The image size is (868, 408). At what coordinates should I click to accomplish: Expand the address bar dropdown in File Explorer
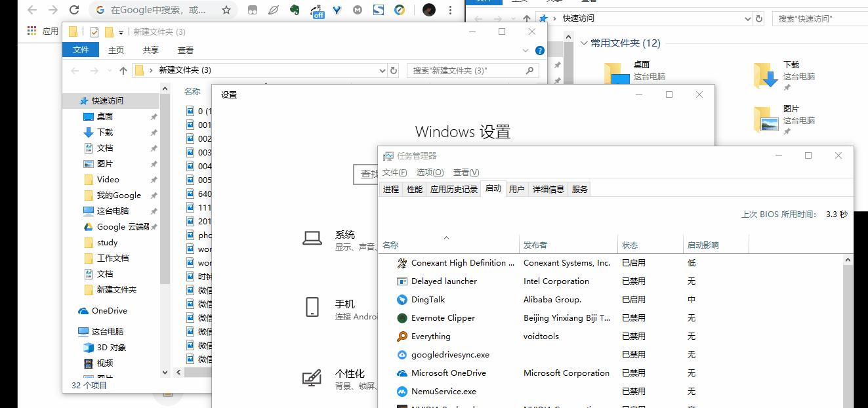(x=382, y=70)
